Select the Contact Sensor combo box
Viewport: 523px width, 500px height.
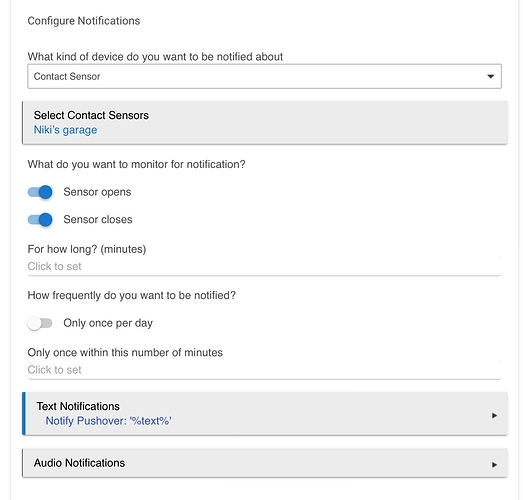[x=264, y=76]
